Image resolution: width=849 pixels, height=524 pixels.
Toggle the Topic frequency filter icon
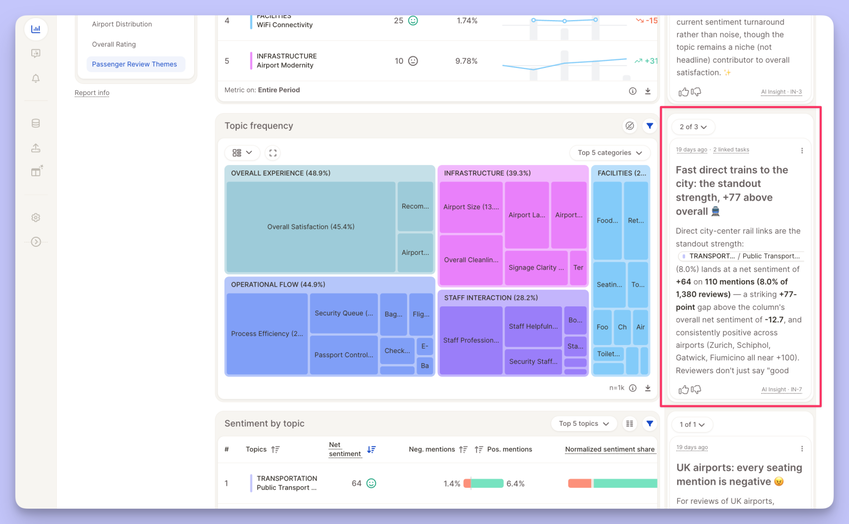(649, 126)
